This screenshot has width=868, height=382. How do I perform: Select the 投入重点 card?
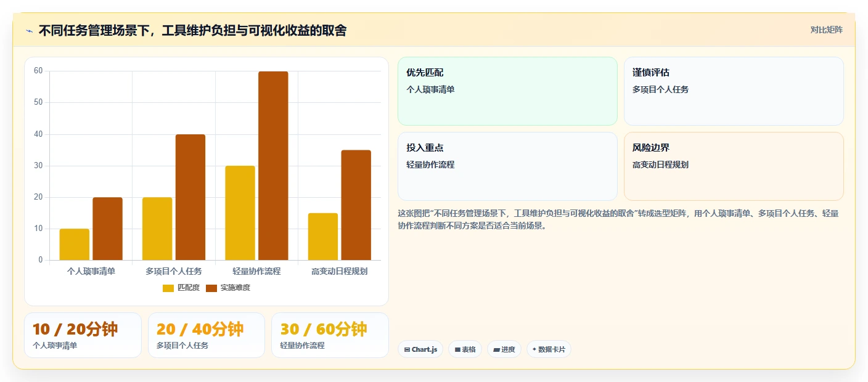point(507,166)
